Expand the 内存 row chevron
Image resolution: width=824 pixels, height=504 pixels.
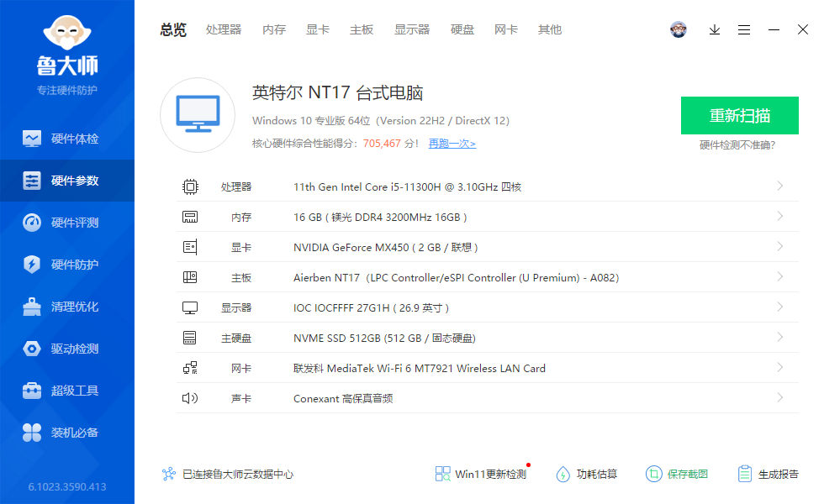(x=780, y=217)
